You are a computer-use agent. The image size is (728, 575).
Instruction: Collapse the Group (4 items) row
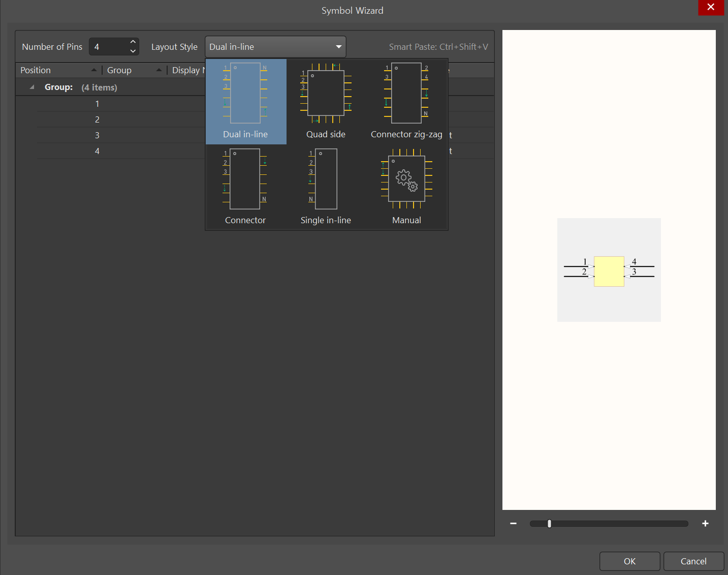pyautogui.click(x=32, y=87)
